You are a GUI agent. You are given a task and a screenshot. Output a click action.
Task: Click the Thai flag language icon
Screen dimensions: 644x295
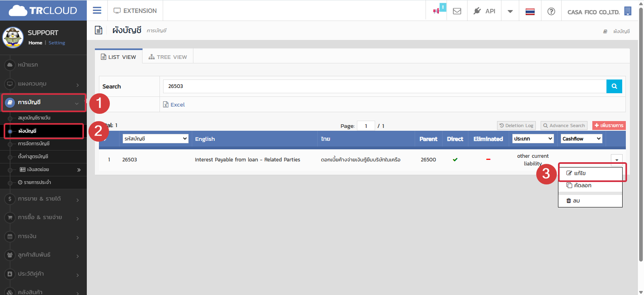(530, 11)
